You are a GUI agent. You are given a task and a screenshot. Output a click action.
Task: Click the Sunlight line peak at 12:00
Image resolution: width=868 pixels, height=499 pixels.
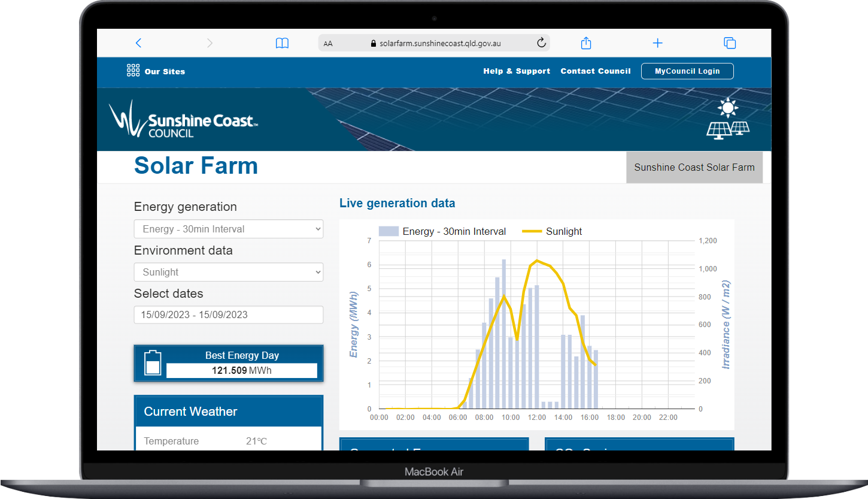click(537, 260)
